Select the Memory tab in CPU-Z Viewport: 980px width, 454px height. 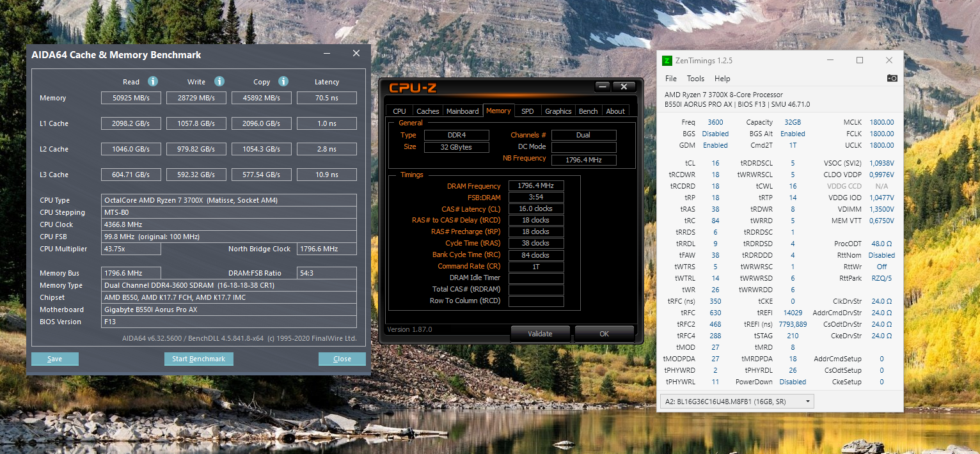(x=498, y=110)
